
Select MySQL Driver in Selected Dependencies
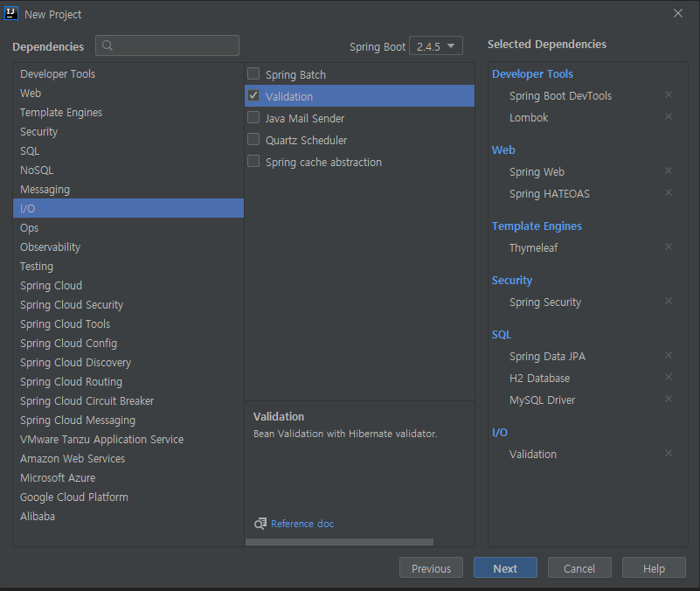point(542,400)
